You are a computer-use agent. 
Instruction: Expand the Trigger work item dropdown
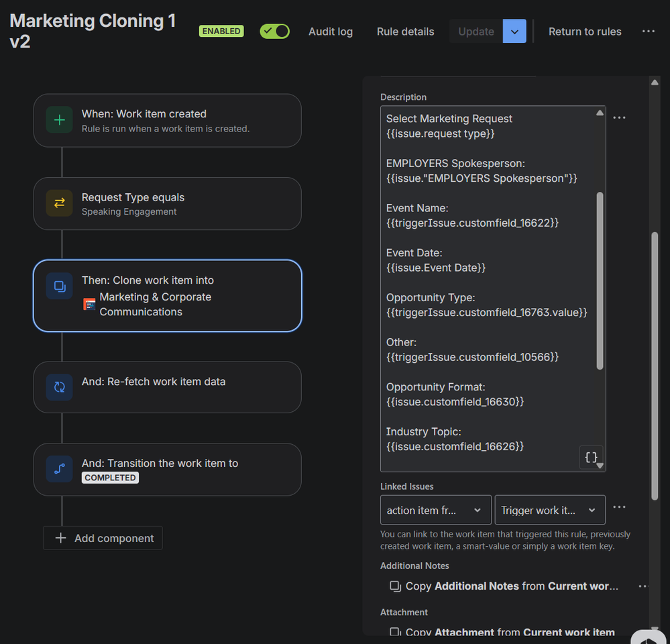pyautogui.click(x=550, y=510)
